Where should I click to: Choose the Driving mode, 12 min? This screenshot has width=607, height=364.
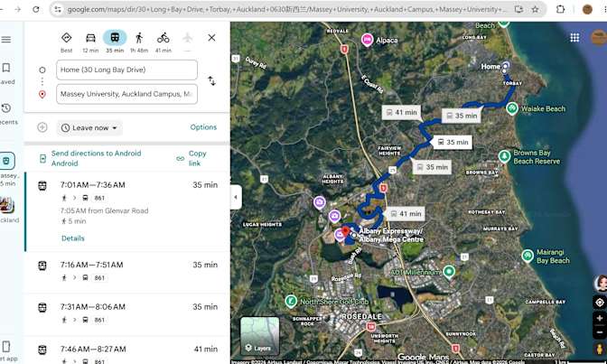[90, 38]
